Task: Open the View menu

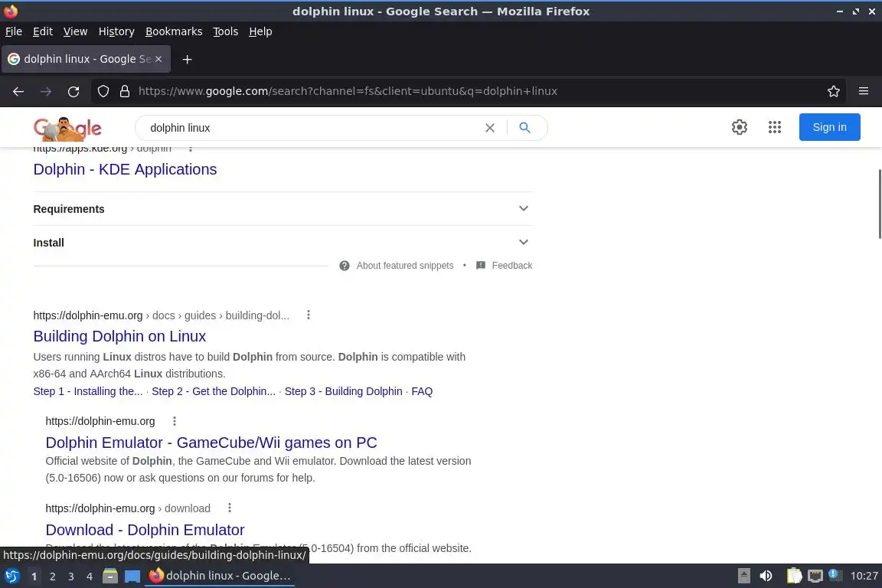Action: point(75,31)
